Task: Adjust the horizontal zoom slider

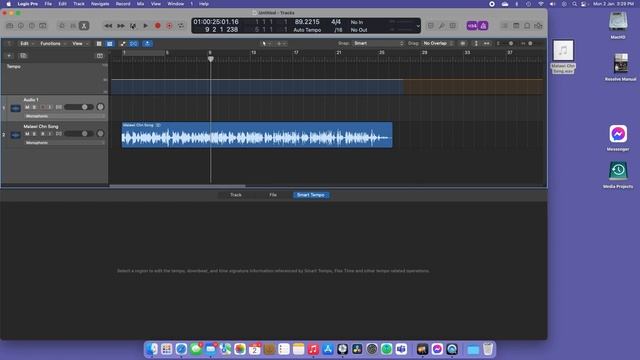Action: point(530,43)
